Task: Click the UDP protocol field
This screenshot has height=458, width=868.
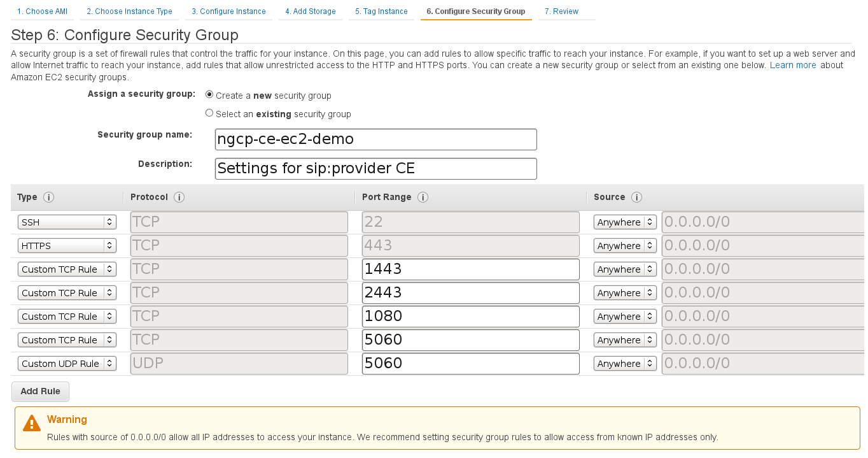Action: pyautogui.click(x=239, y=364)
